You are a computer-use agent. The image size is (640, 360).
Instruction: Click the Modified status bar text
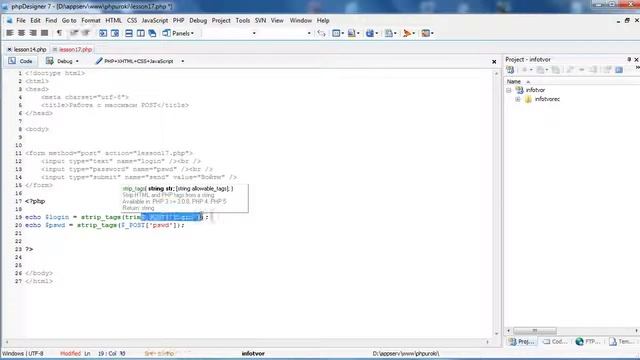[70, 353]
